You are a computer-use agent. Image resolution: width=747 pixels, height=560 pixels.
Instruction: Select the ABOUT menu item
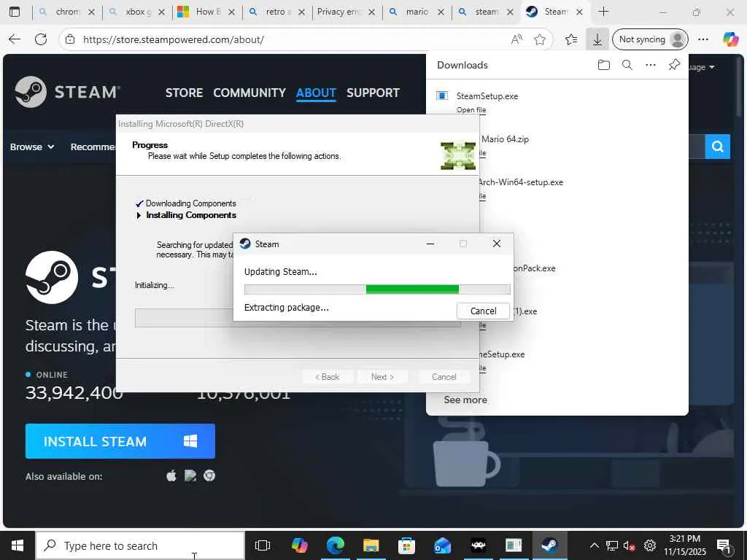[x=316, y=93]
